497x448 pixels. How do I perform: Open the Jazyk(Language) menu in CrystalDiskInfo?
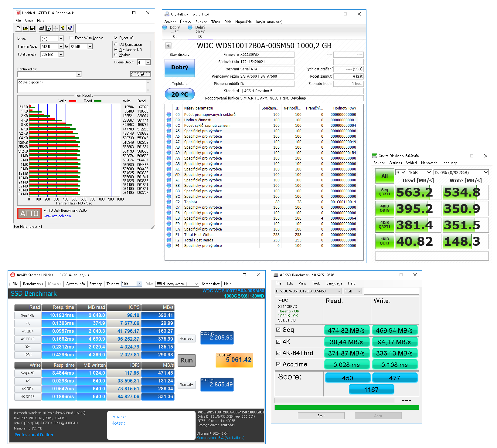[269, 22]
